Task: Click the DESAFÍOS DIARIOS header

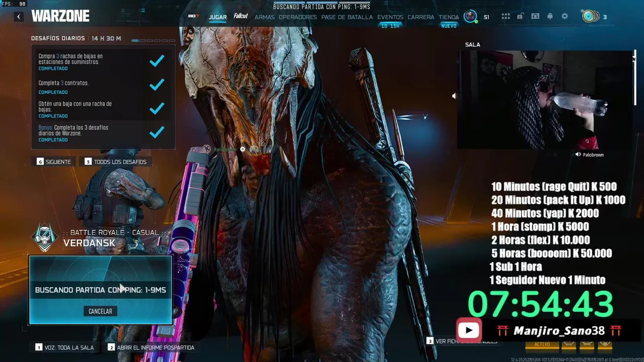Action: 59,39
